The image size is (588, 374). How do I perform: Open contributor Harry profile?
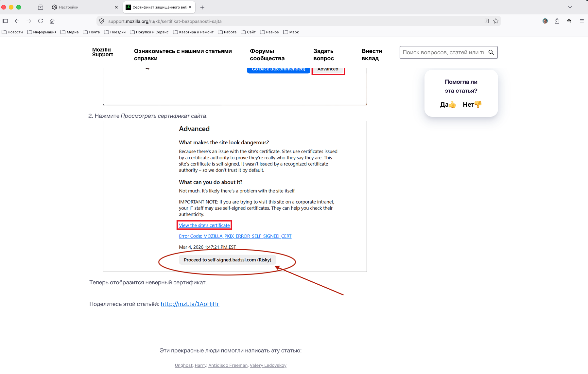tap(200, 365)
